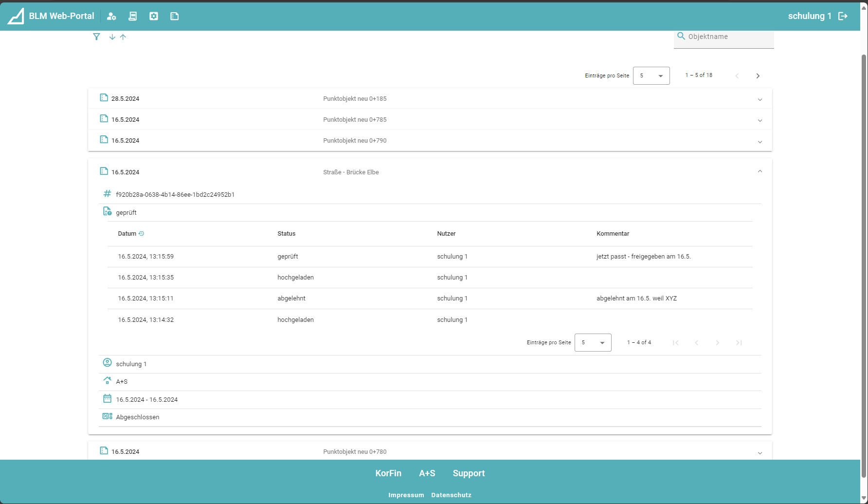Expand the Punktobjekt neu 0+790 entry
Viewport: 868px width, 504px height.
pyautogui.click(x=759, y=142)
